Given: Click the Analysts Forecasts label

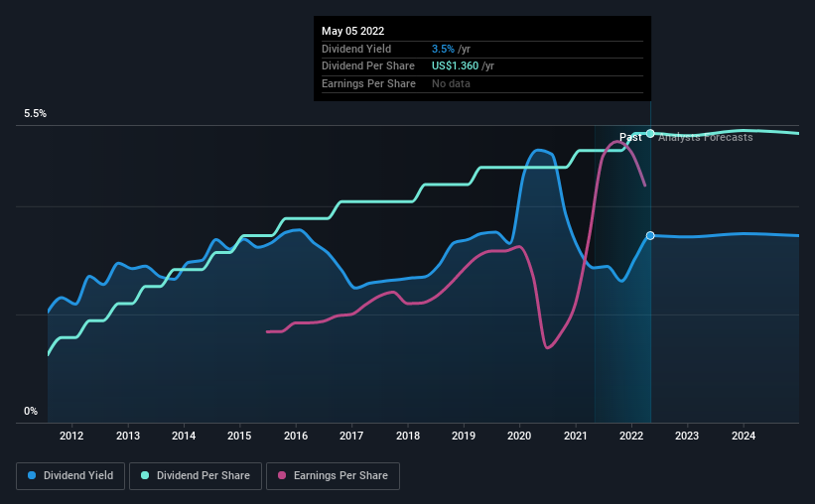Looking at the screenshot, I should (x=706, y=137).
